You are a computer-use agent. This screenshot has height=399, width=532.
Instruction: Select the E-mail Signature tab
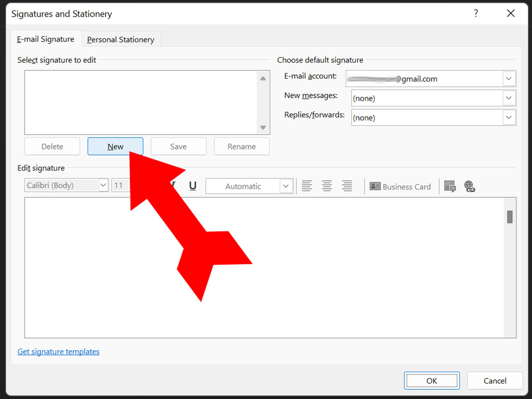[x=46, y=39]
